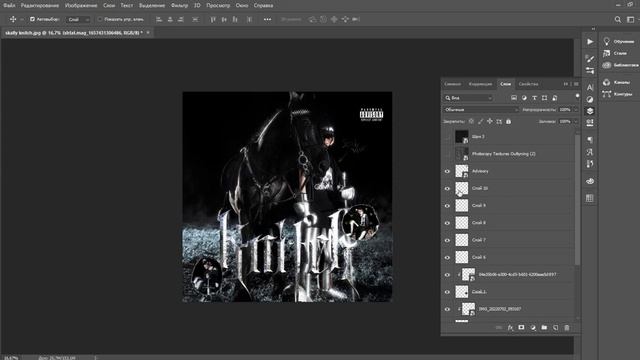Image resolution: width=640 pixels, height=360 pixels.
Task: Delete layer with trash icon
Action: 567,327
